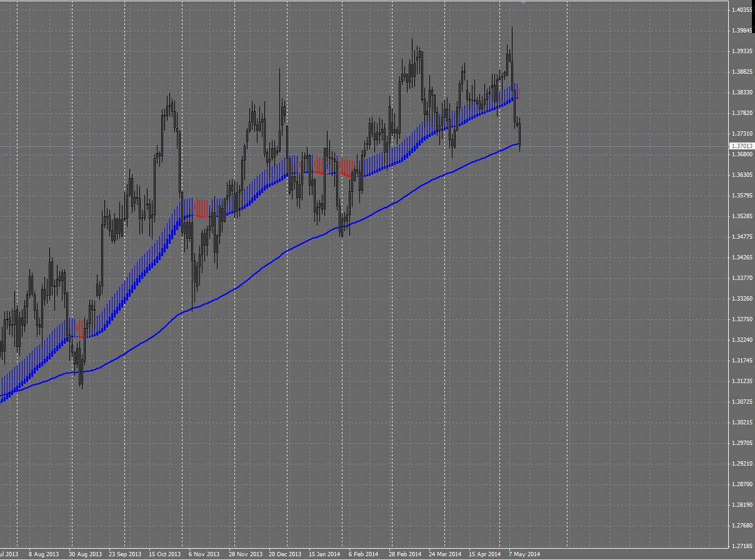Select the 23 Sep 2013 time axis label

click(x=125, y=554)
